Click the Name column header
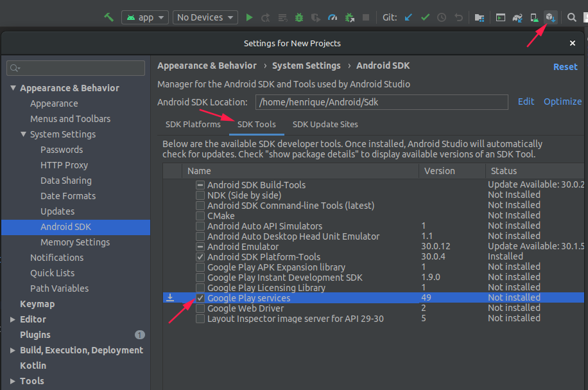The width and height of the screenshot is (588, 390). point(300,171)
